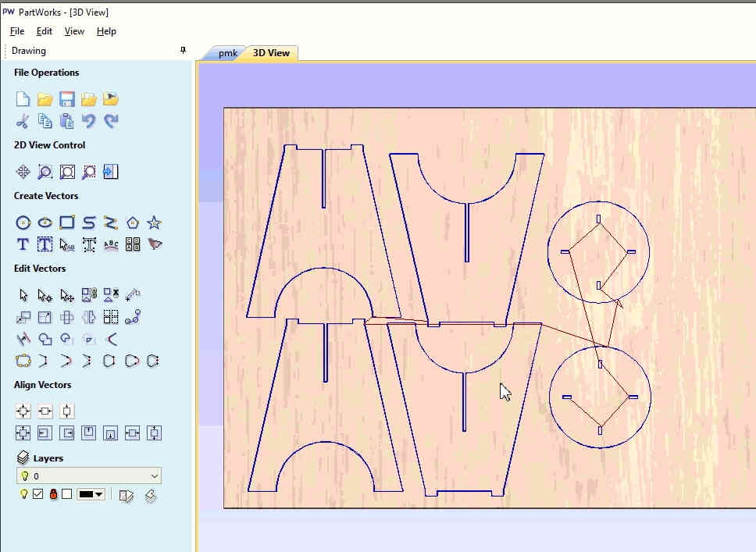Copy selected vectors icon

click(45, 120)
